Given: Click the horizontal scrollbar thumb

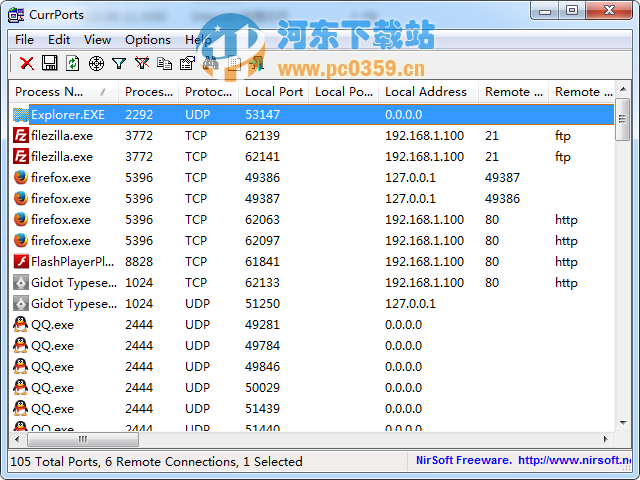Looking at the screenshot, I should coord(83,440).
